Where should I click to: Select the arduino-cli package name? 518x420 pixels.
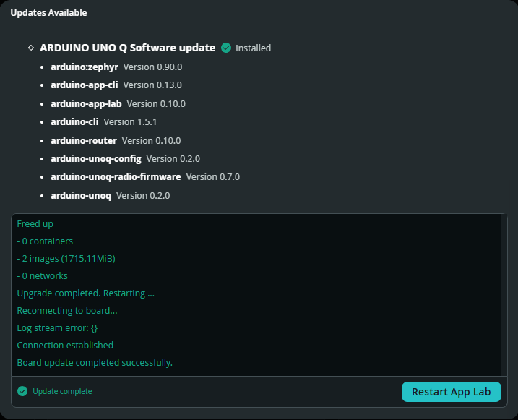pyautogui.click(x=74, y=122)
